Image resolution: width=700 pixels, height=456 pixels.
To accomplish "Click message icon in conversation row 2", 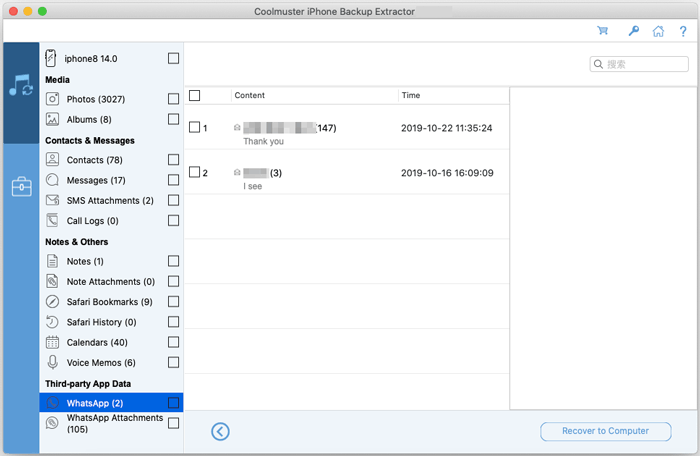I will point(237,172).
